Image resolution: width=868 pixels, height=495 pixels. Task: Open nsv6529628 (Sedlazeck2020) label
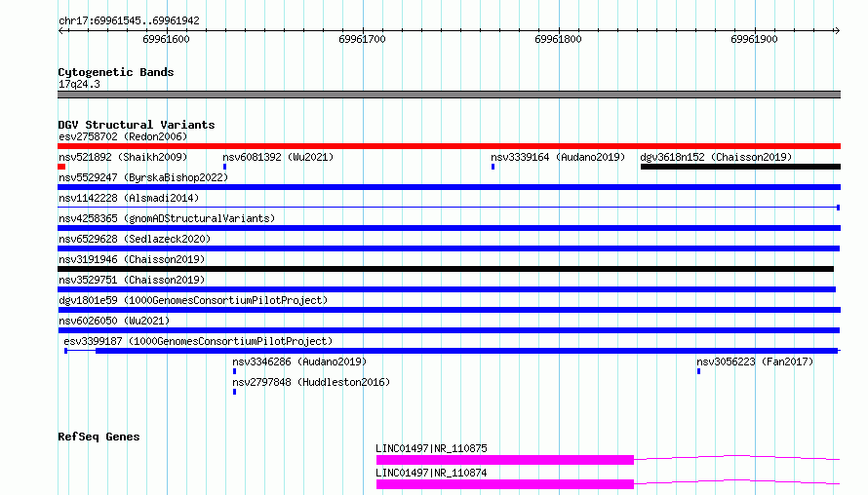pyautogui.click(x=135, y=239)
